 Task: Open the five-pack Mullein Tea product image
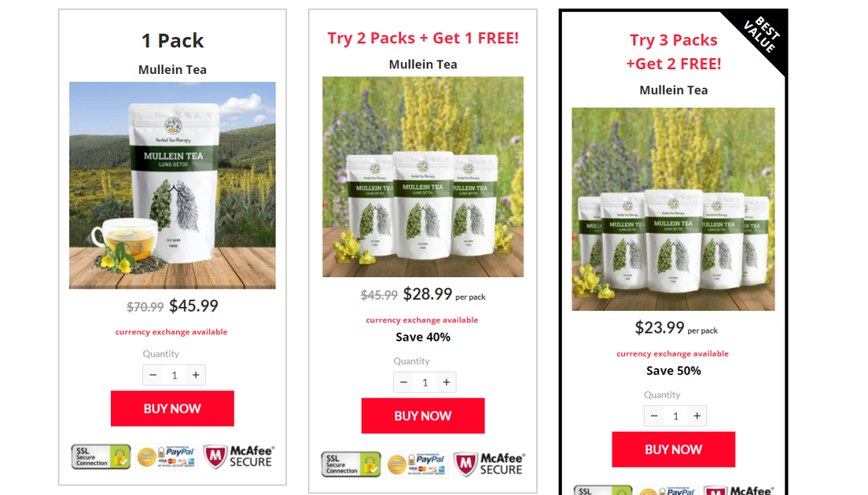tap(674, 209)
